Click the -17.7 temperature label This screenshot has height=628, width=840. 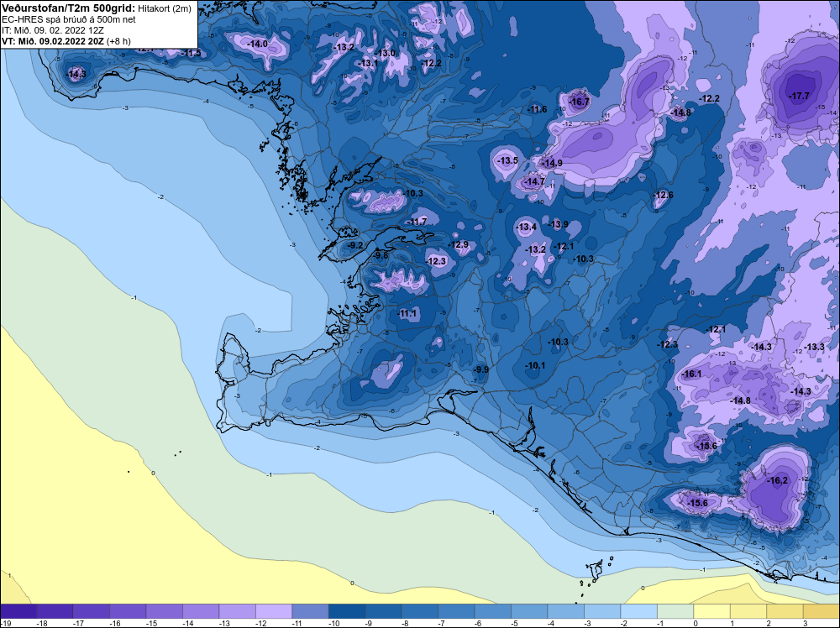click(800, 97)
